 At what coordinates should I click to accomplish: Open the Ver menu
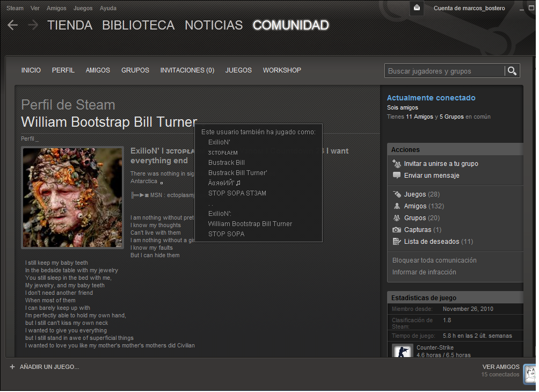coord(35,8)
